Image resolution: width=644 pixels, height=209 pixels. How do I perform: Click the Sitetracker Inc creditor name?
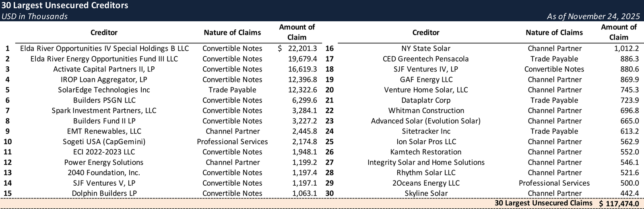tap(426, 131)
